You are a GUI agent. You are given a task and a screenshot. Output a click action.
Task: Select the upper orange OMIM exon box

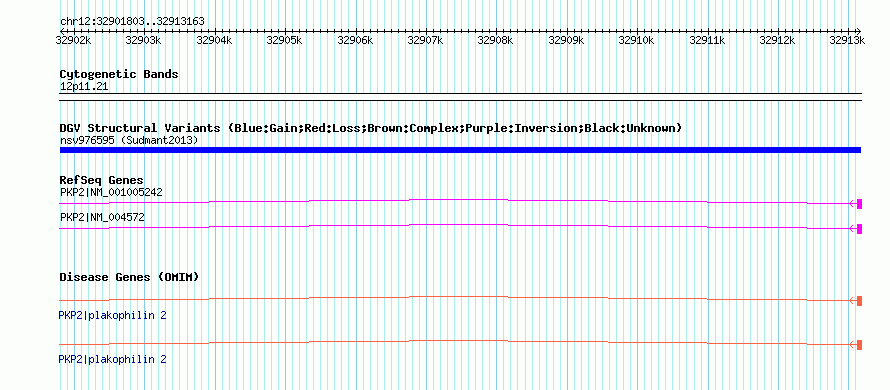(859, 301)
